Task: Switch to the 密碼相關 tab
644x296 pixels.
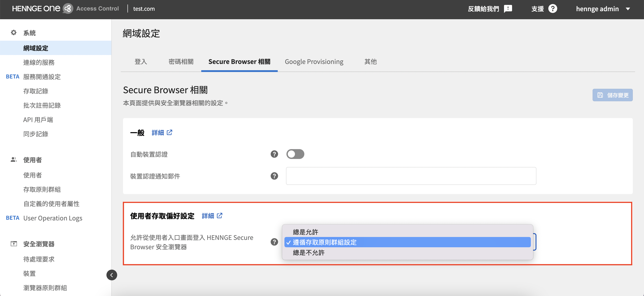Action: pos(181,61)
